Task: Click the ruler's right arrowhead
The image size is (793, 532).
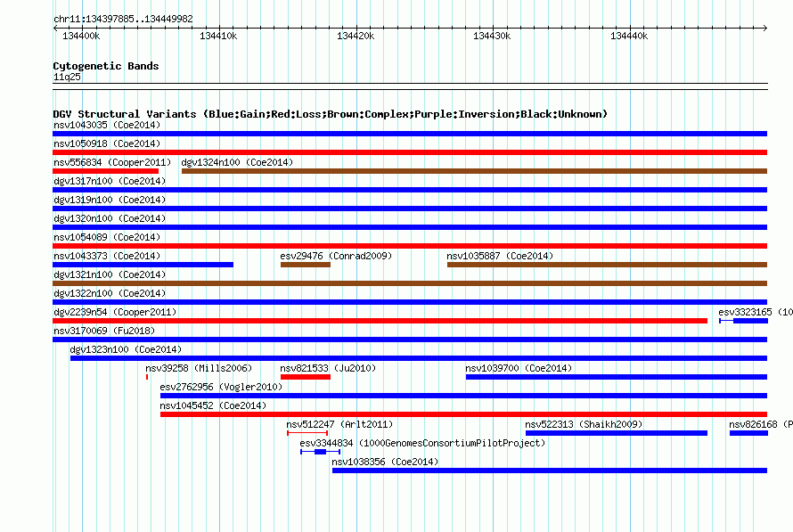Action: point(765,28)
